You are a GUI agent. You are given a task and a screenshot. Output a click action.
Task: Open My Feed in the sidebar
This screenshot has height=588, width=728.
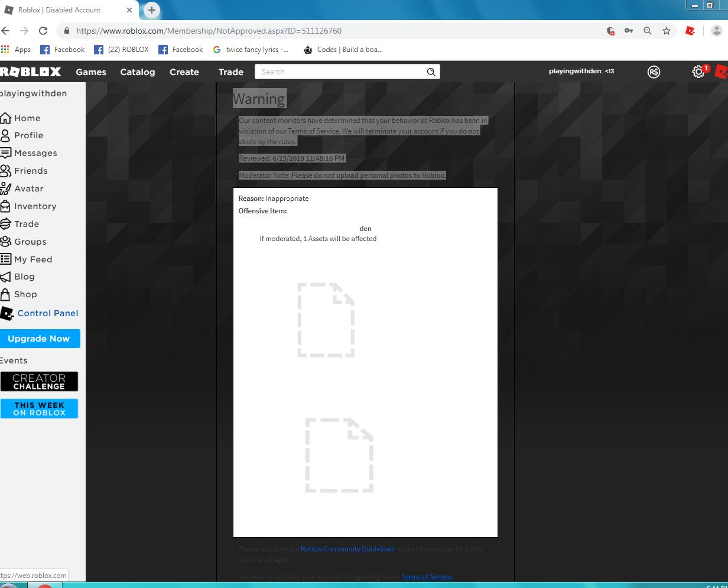point(27,259)
